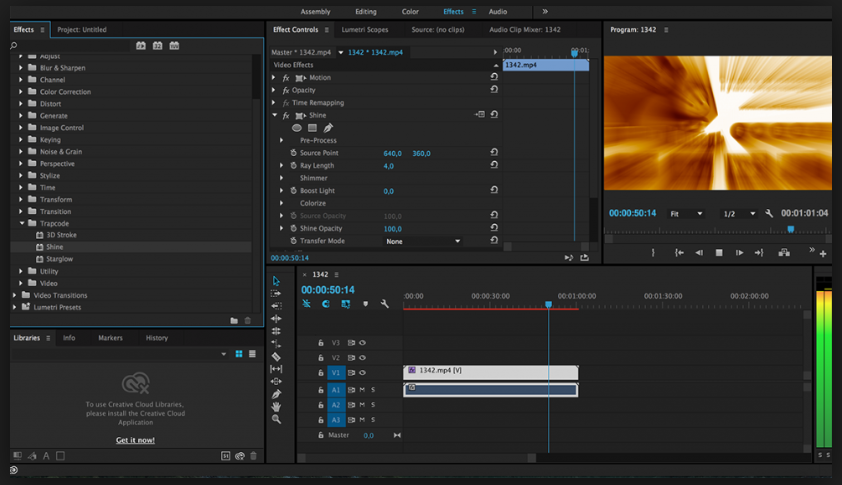
Task: Choose free draw bezier mask pen for Shine
Action: [328, 128]
